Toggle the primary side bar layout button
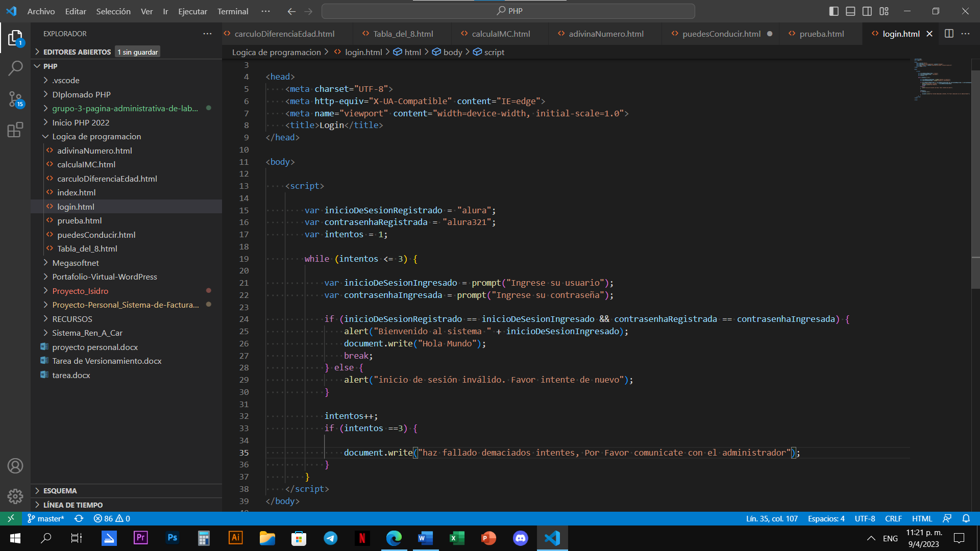980x551 pixels. [834, 11]
